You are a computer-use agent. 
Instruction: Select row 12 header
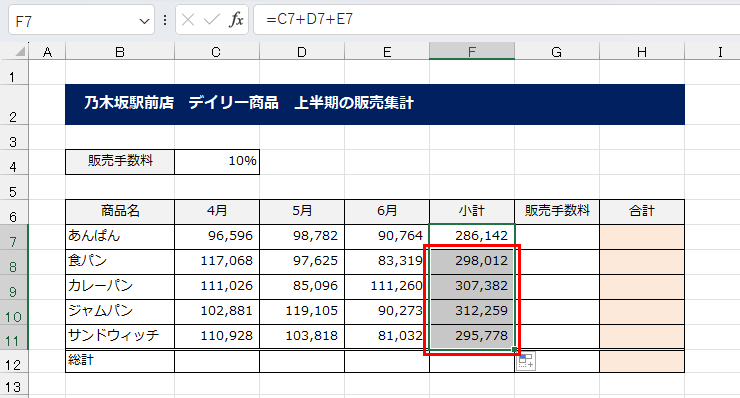(x=14, y=361)
